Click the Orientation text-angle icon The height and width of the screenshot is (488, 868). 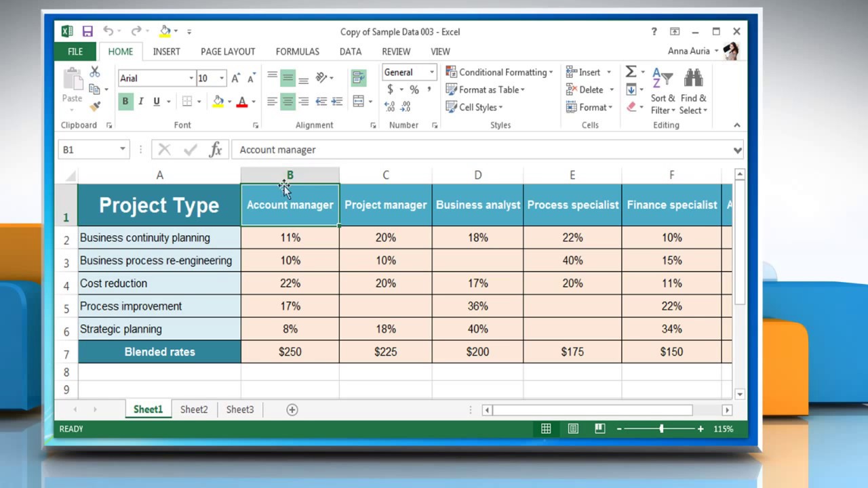[321, 78]
